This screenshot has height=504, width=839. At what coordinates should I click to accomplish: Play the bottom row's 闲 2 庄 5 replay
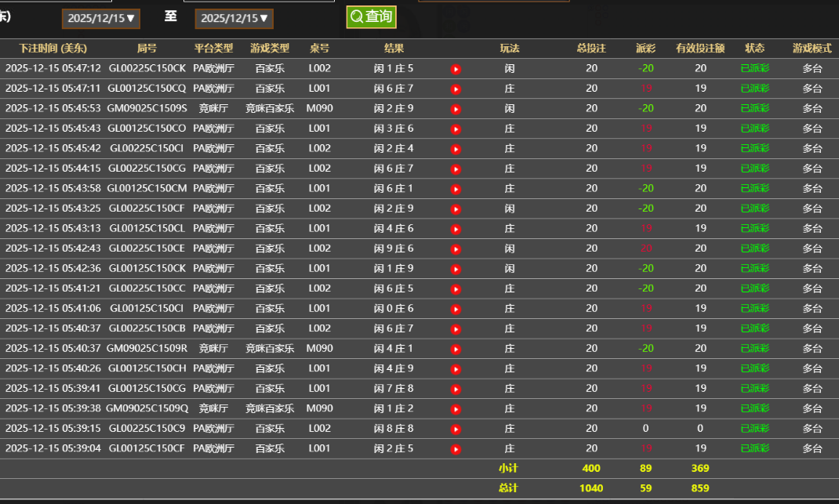[x=456, y=448]
